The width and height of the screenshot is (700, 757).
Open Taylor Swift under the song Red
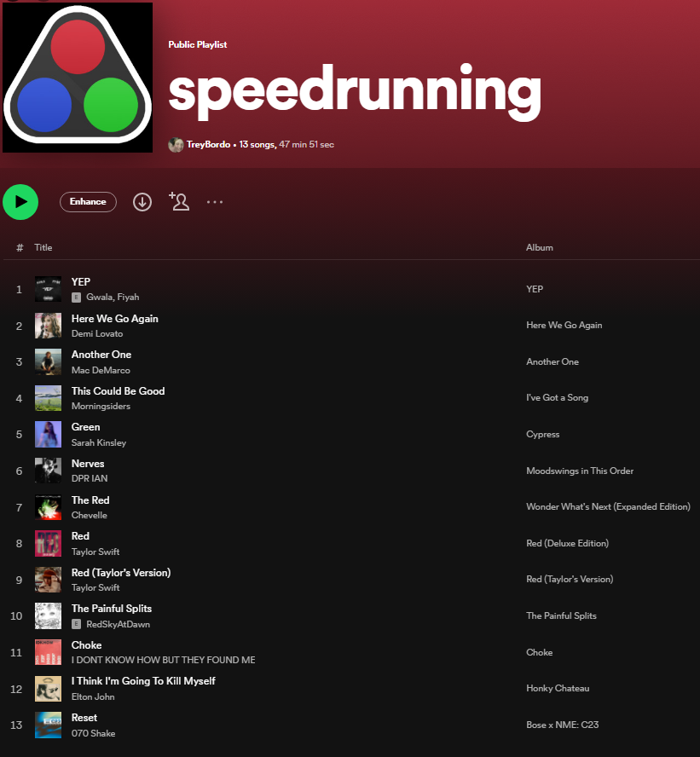[95, 552]
